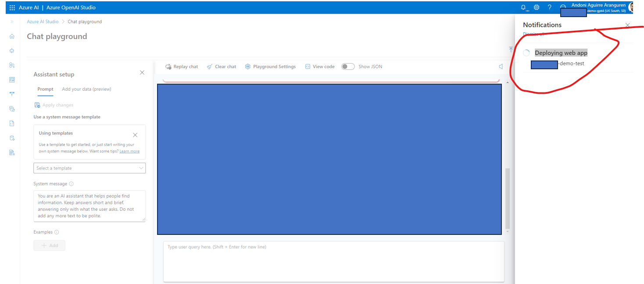Mute the speaker icon near the chat panel
This screenshot has width=644, height=284.
point(501,66)
